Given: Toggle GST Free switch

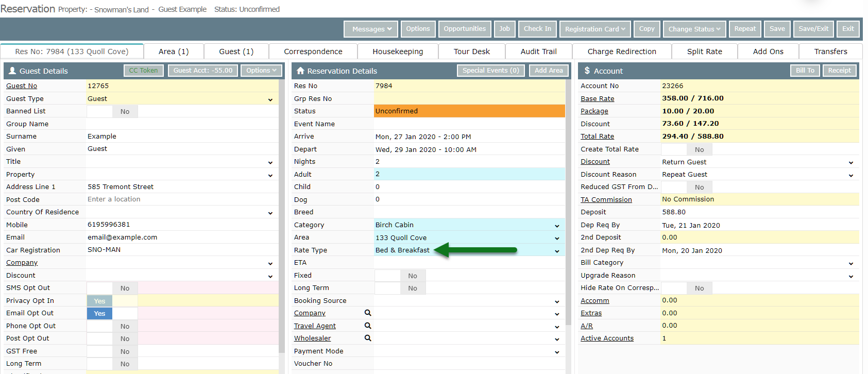Looking at the screenshot, I should [112, 351].
